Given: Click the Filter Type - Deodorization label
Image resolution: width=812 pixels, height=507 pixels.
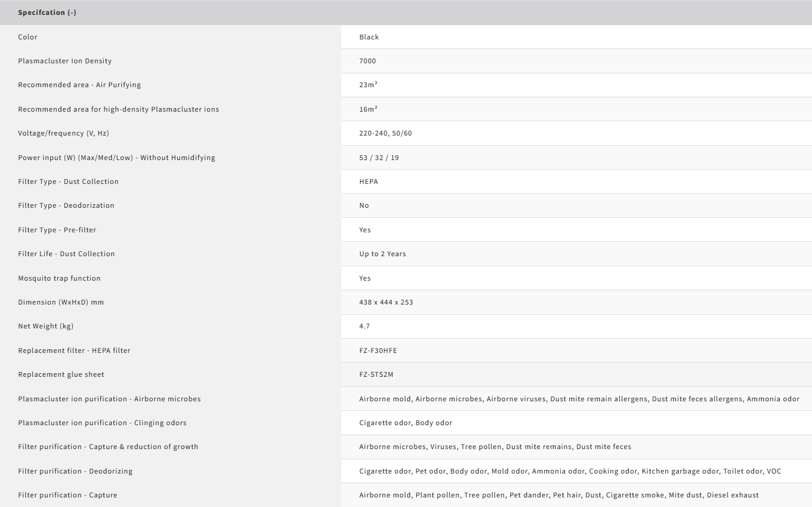Looking at the screenshot, I should tap(66, 205).
